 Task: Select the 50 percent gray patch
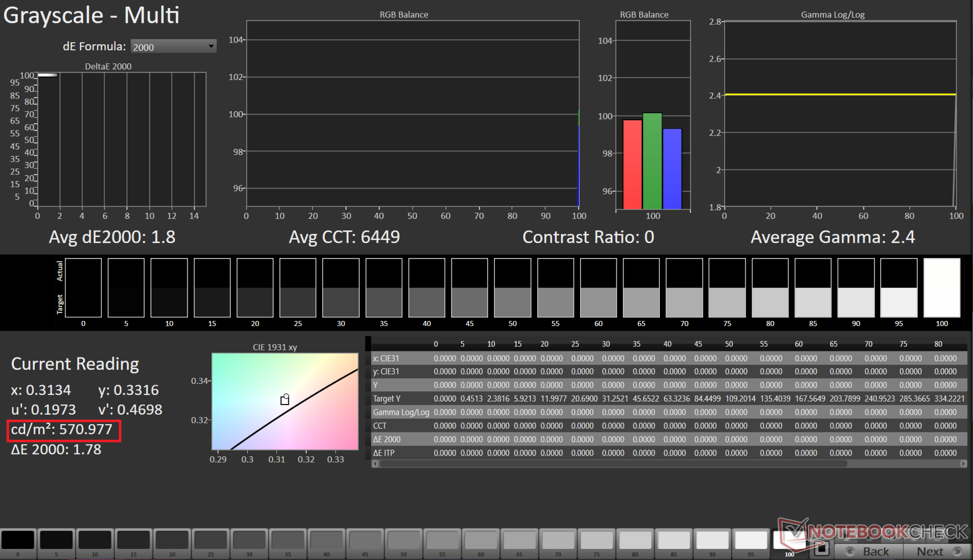click(x=403, y=540)
